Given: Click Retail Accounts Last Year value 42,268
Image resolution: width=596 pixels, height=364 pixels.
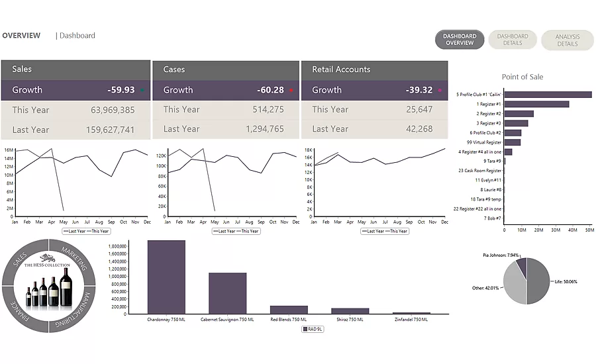Looking at the screenshot, I should click(419, 129).
